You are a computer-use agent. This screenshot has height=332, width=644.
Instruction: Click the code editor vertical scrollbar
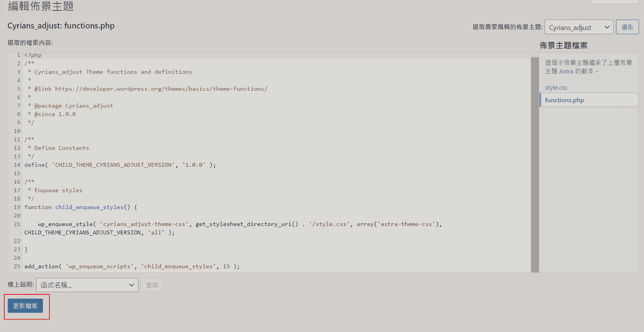point(535,164)
